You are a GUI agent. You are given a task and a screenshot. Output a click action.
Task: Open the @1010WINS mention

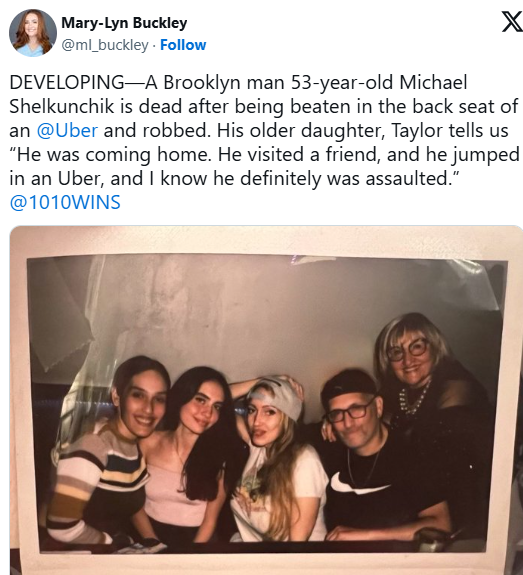pyautogui.click(x=65, y=202)
